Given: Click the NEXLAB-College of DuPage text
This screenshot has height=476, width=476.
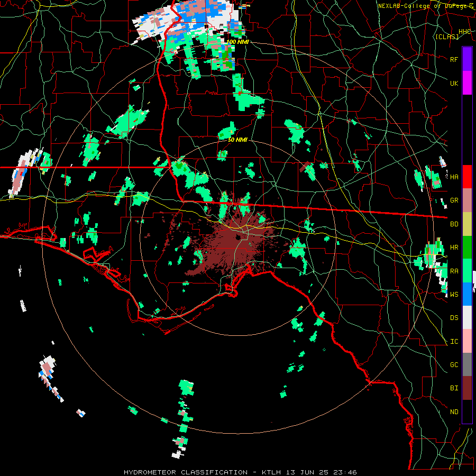Looking at the screenshot, I should click(425, 6).
